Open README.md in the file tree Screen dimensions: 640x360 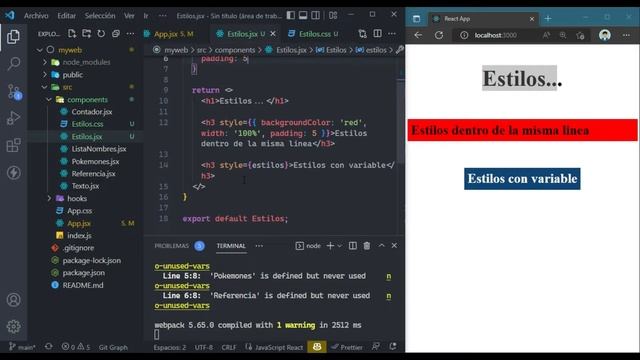(x=83, y=285)
